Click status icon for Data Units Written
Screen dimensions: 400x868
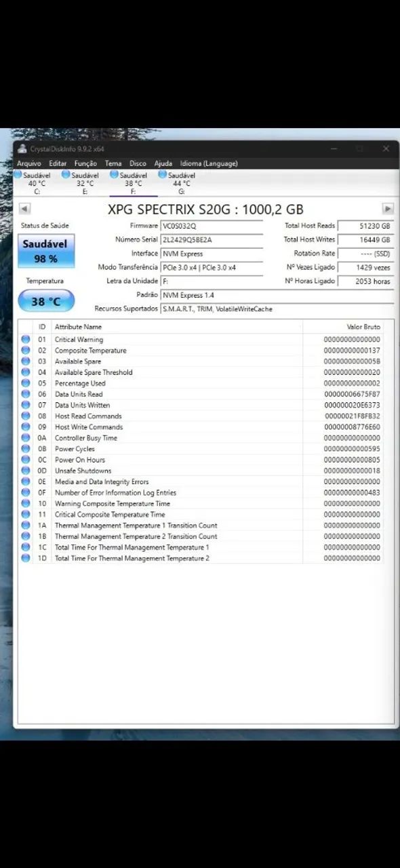coord(26,405)
